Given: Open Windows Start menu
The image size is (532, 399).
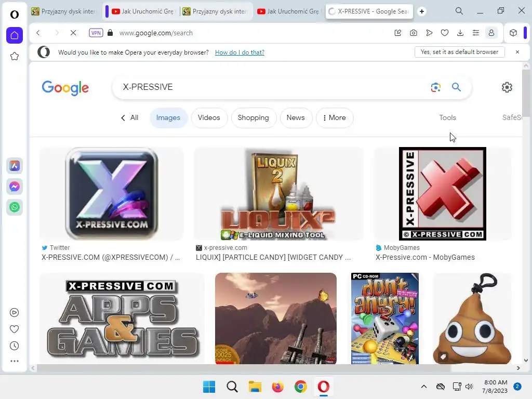Looking at the screenshot, I should pos(209,387).
